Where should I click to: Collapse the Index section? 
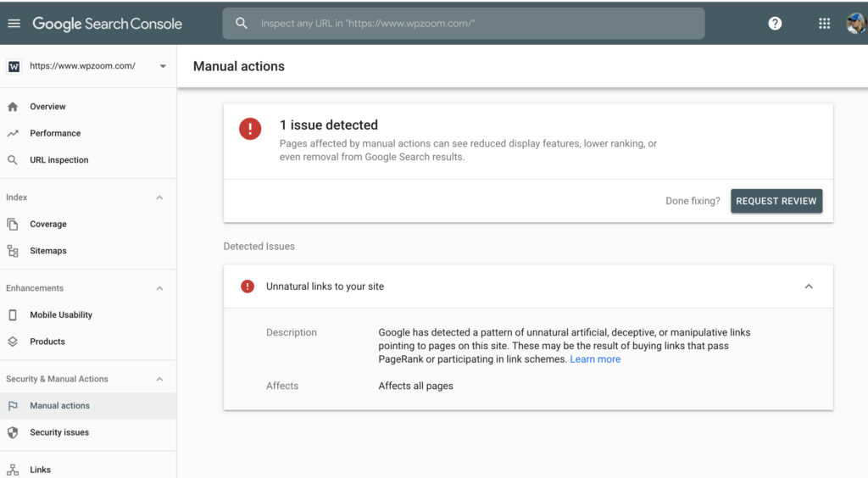(159, 197)
